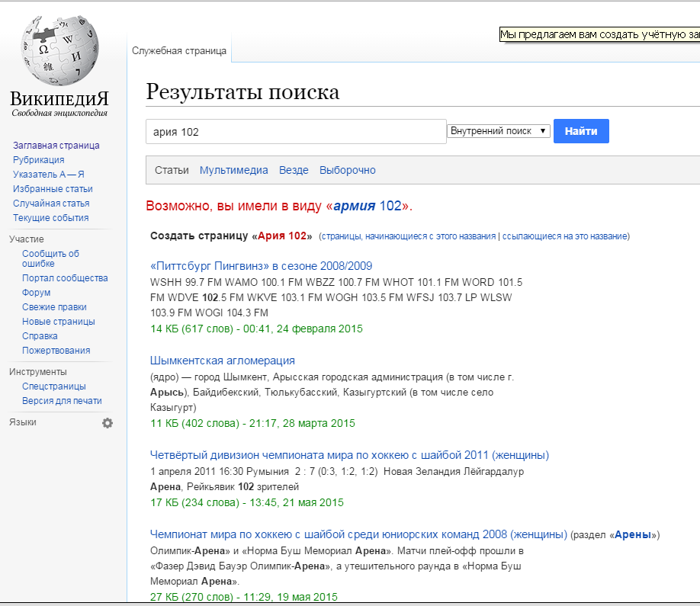Open Питтсбург Пингвинз в сезоне 2008/2009 result
Image resolution: width=700 pixels, height=606 pixels.
tap(261, 266)
